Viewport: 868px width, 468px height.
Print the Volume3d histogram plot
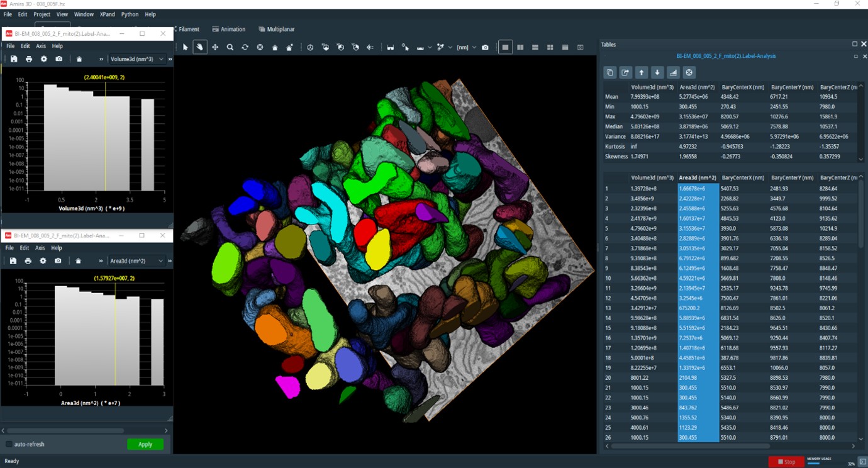[29, 59]
